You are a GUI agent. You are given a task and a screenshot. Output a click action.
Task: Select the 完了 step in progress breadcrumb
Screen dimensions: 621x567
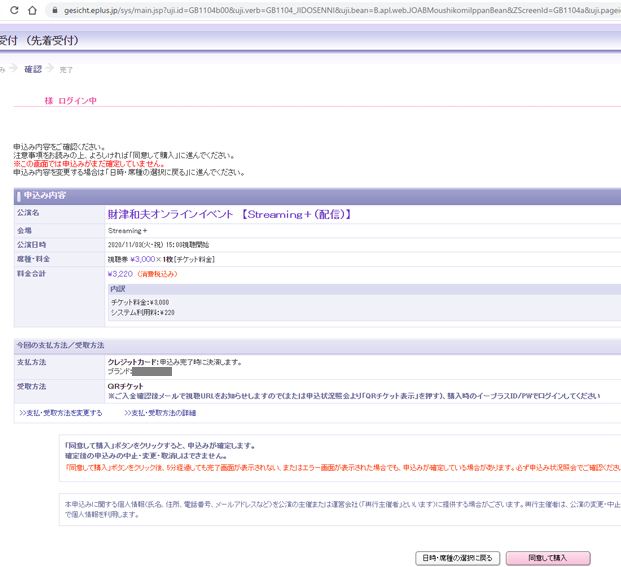click(66, 70)
